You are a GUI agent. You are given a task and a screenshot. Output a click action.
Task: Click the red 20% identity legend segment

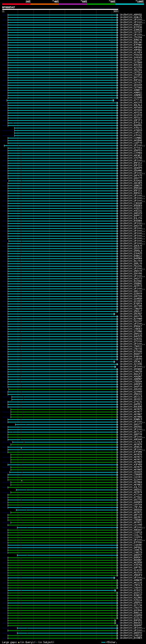pos(16,4)
